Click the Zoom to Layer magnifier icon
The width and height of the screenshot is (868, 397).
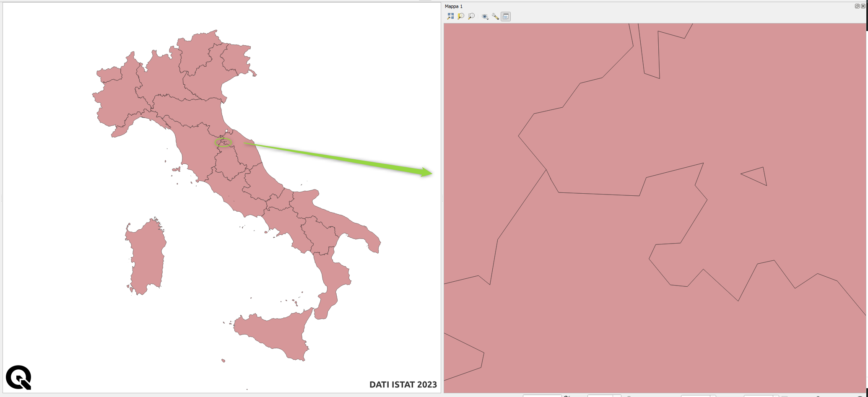point(471,16)
